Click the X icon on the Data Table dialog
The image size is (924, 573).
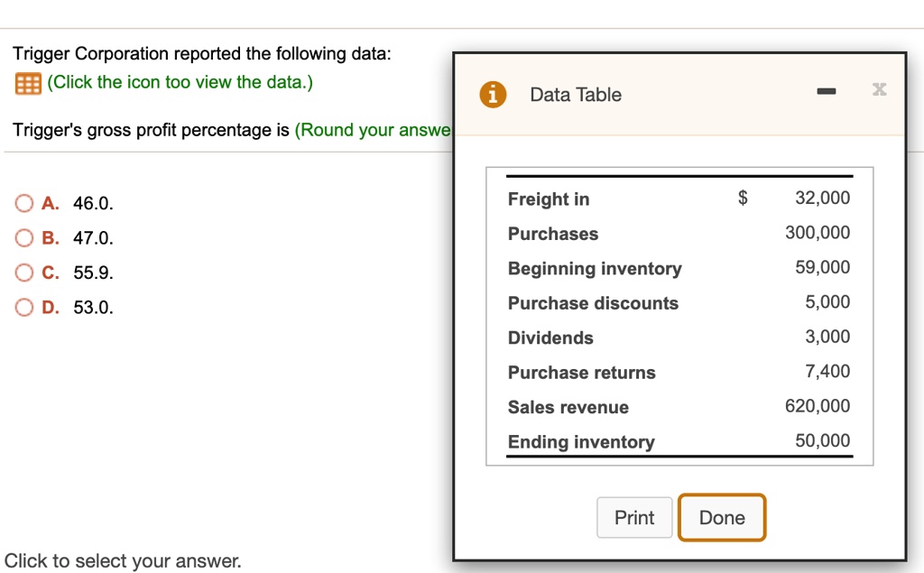(879, 88)
